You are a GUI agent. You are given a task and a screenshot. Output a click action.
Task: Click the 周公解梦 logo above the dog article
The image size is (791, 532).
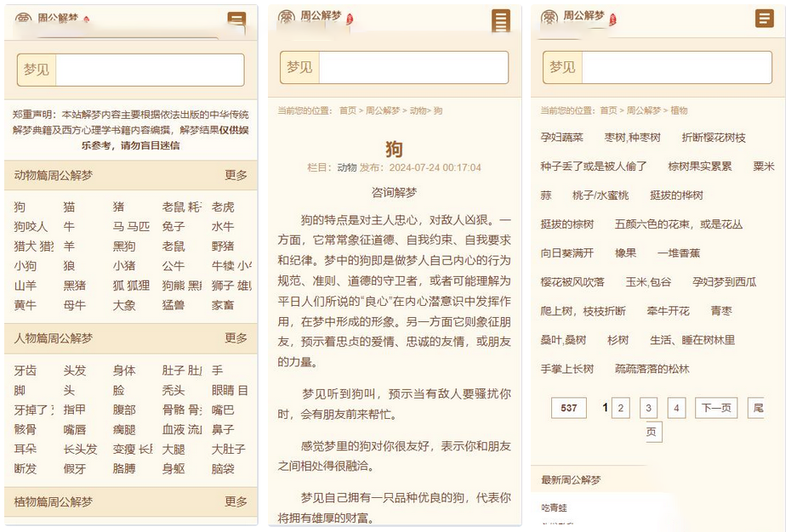(x=316, y=16)
